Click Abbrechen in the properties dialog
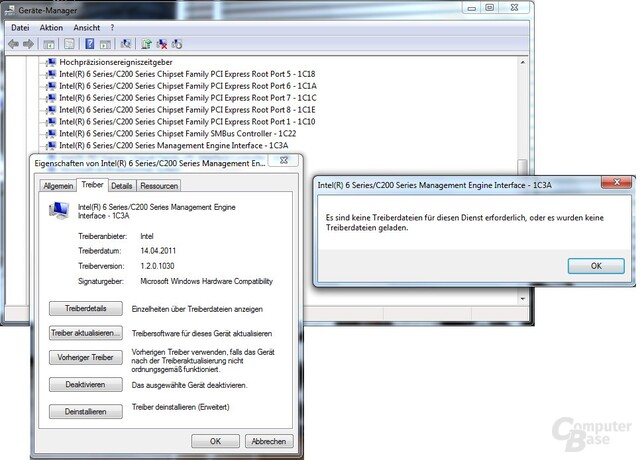Screen dimensions: 640x460 pyautogui.click(x=269, y=441)
